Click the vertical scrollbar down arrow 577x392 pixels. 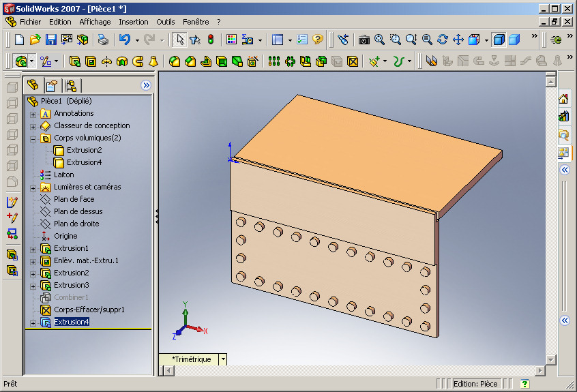[550, 360]
